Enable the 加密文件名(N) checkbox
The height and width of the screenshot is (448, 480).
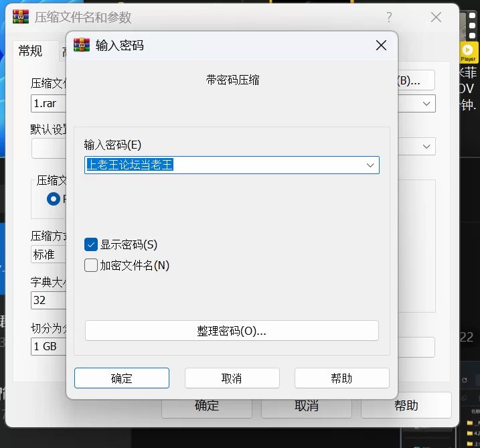92,265
